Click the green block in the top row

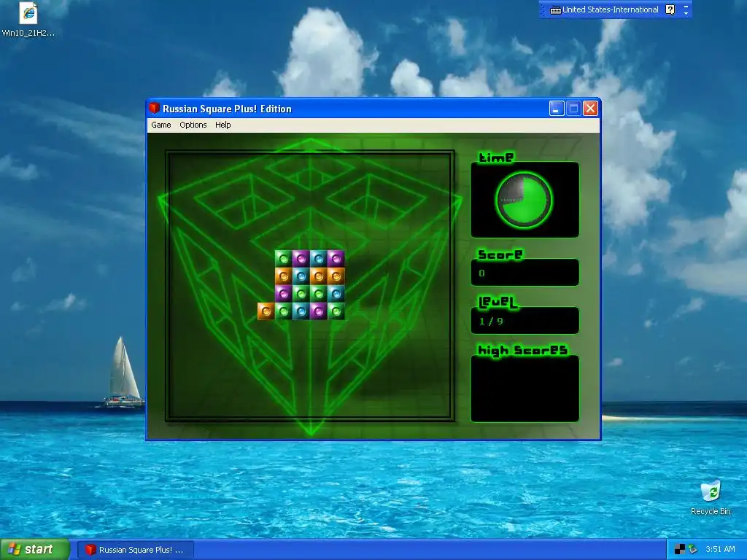[284, 259]
